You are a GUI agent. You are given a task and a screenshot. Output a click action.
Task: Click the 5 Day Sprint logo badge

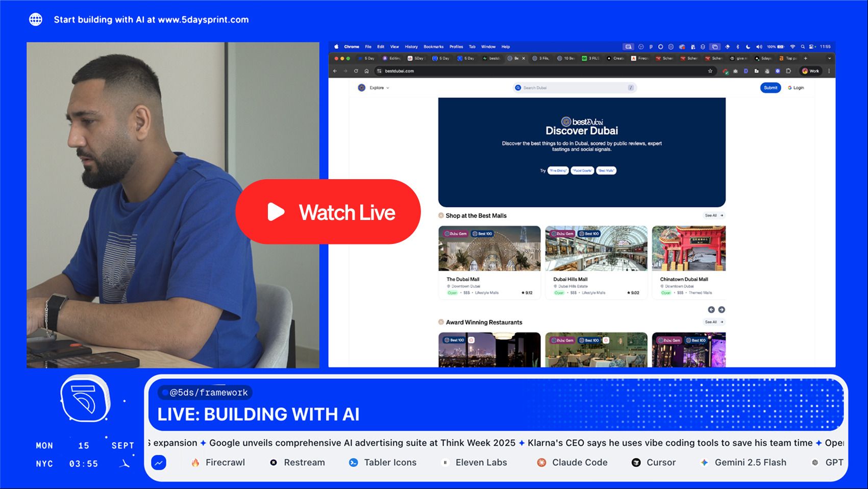85,398
